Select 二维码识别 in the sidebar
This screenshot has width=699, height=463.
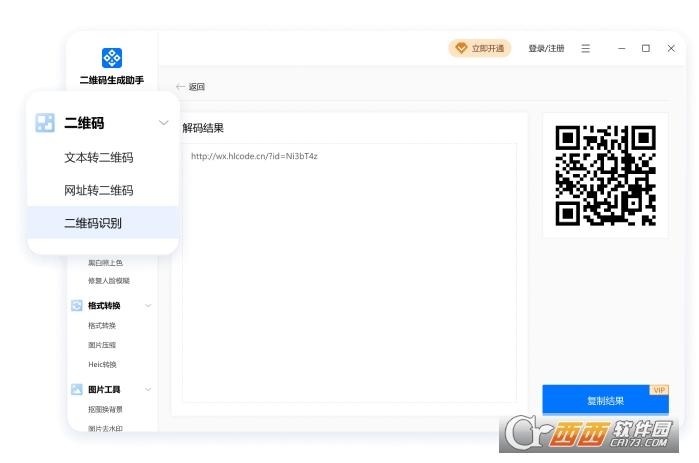coord(103,223)
